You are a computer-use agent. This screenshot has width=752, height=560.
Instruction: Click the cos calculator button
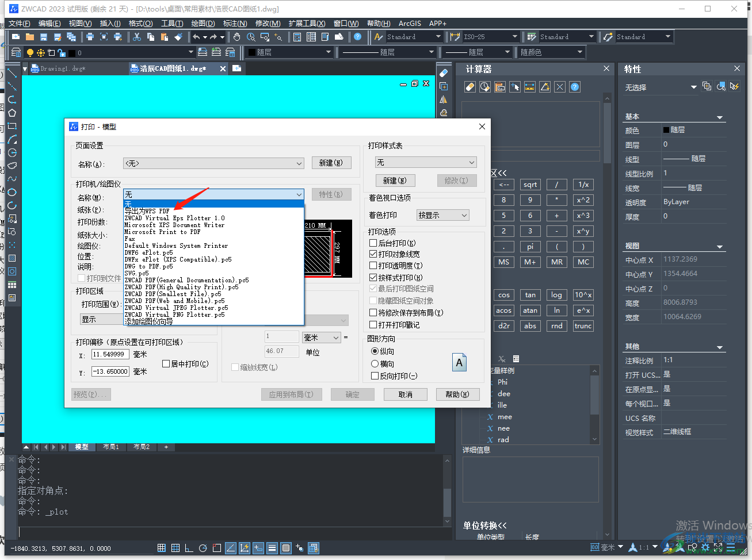504,295
